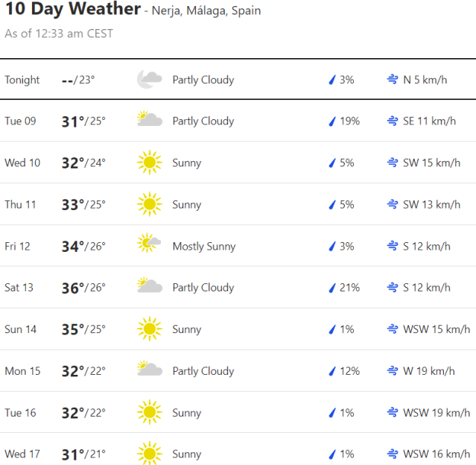Click the Mostly Sunny description for Fri 12
This screenshot has height=465, width=476.
203,246
